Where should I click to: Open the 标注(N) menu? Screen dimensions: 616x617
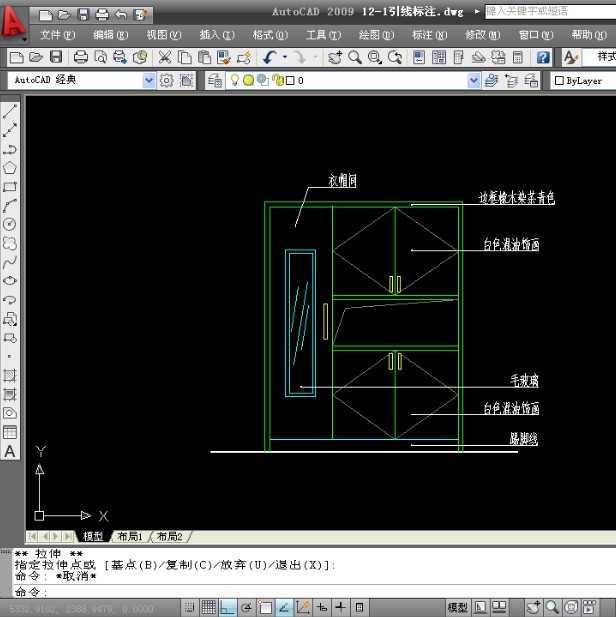tap(429, 35)
